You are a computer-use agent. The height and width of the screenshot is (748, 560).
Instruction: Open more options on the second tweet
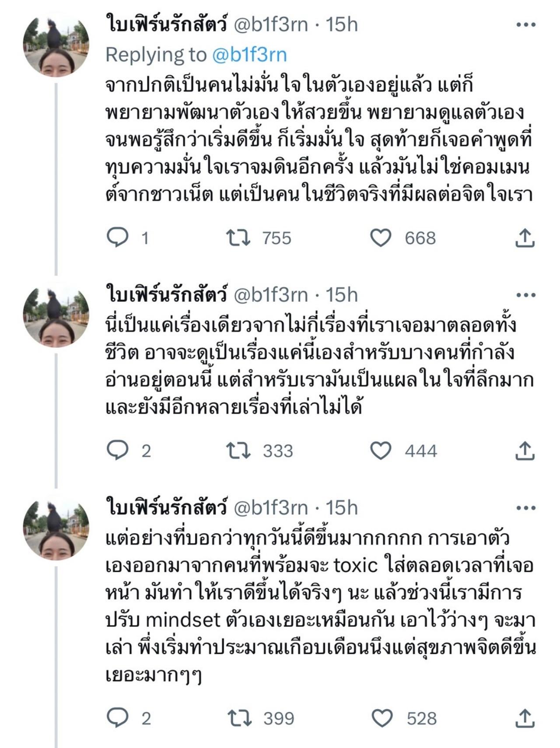(x=525, y=295)
